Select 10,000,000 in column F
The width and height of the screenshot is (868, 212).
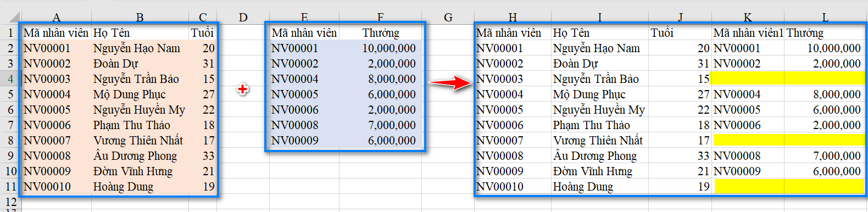(388, 48)
